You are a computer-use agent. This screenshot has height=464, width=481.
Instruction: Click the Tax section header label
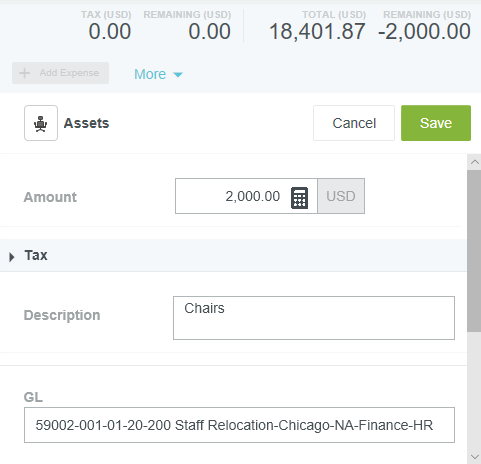pos(36,255)
